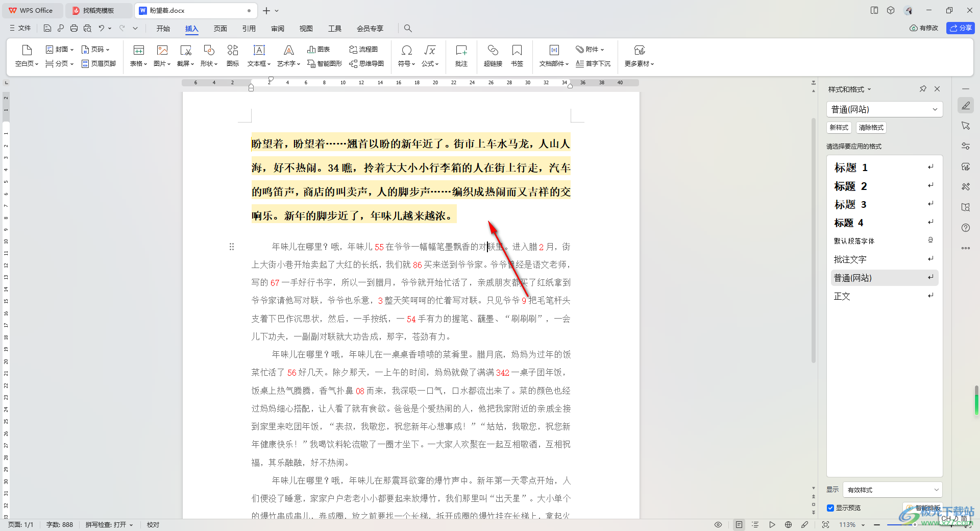
Task: Open the search magnifier in menu bar
Action: click(x=408, y=29)
